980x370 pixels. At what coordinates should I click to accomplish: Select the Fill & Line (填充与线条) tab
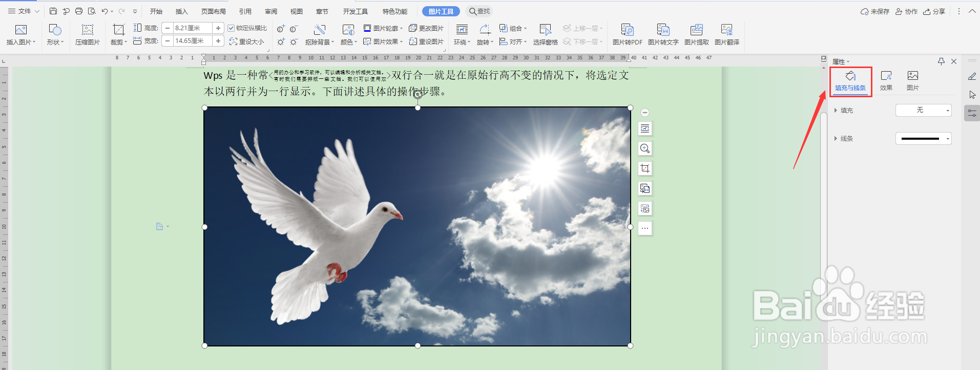850,81
